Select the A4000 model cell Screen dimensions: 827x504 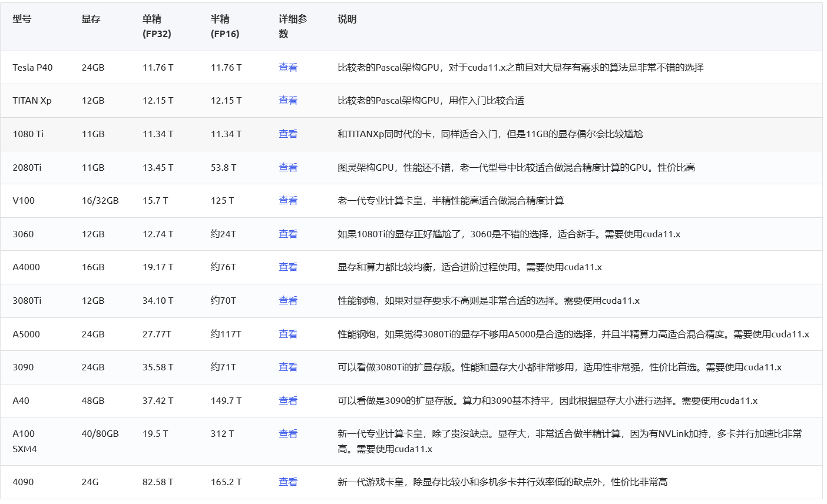pos(26,267)
